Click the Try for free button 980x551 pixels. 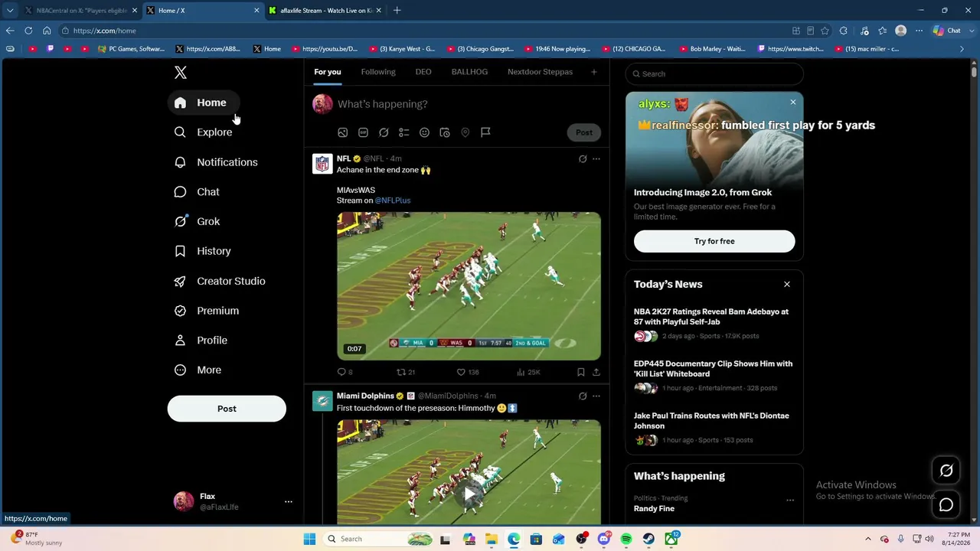[714, 241]
